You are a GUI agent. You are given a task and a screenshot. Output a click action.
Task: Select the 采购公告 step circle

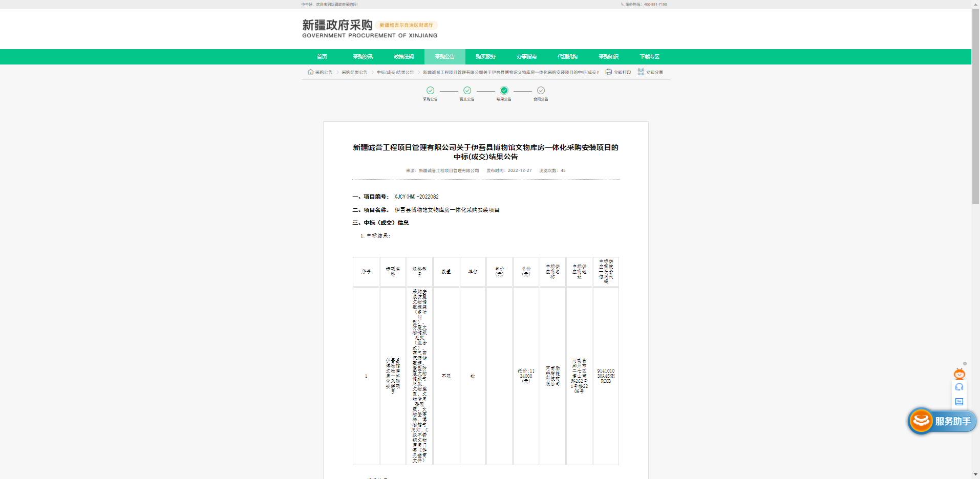430,91
